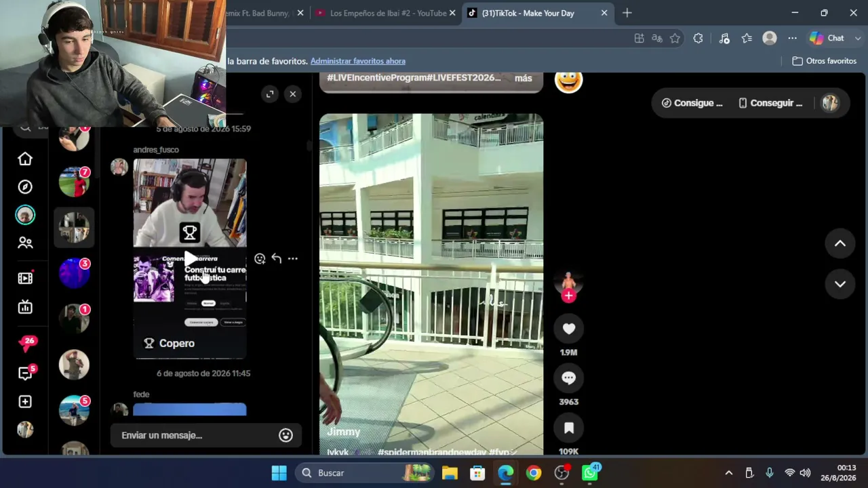Screen dimensions: 868x488
Task: Open TikTok Home from the left sidebar
Action: point(25,159)
